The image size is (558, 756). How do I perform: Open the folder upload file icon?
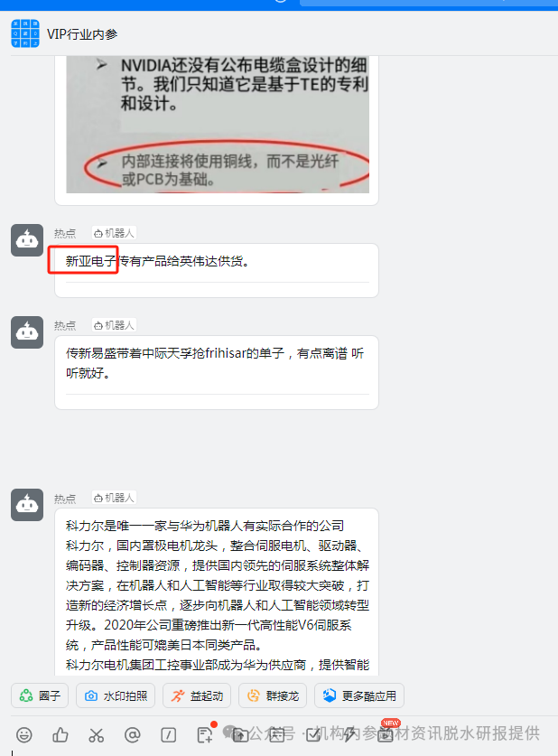point(240,735)
